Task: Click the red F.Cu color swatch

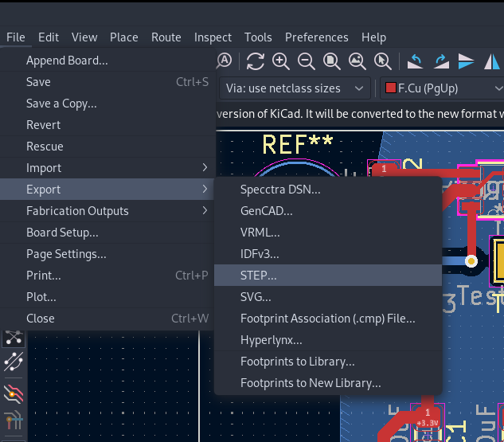Action: (390, 88)
